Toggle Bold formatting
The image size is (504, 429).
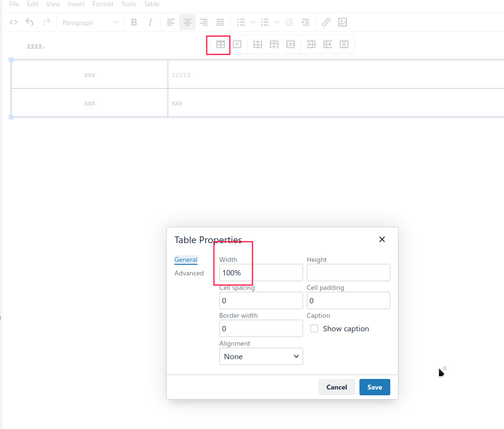134,22
